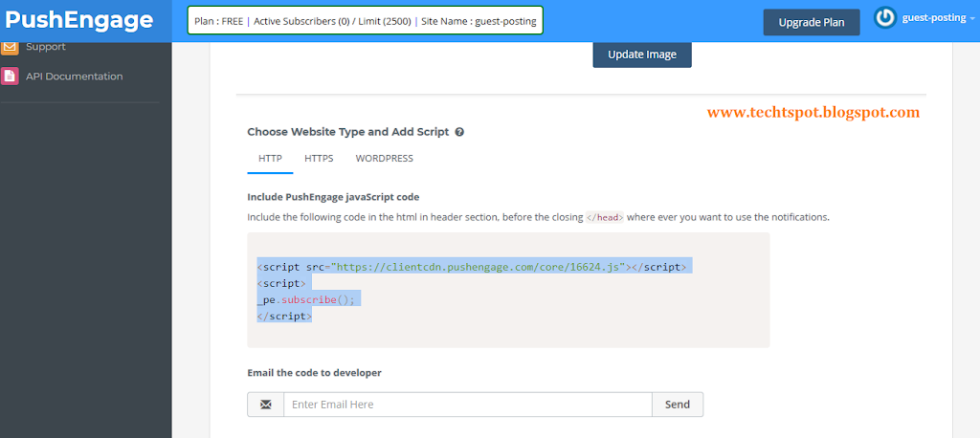
Task: Click the techtspot.blogspot.com watermark text
Action: pyautogui.click(x=813, y=113)
